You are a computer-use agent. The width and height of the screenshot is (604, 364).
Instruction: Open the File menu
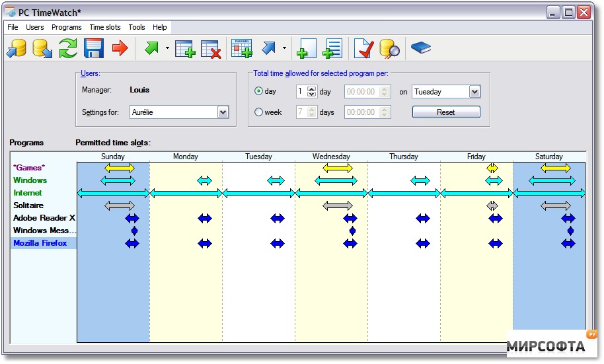click(x=13, y=27)
